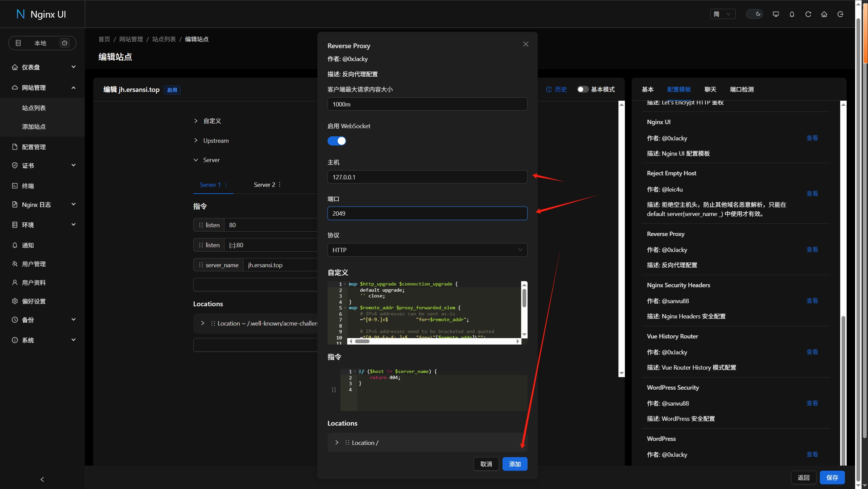Switch to the Server 2 tab
This screenshot has height=489, width=868.
coord(264,185)
